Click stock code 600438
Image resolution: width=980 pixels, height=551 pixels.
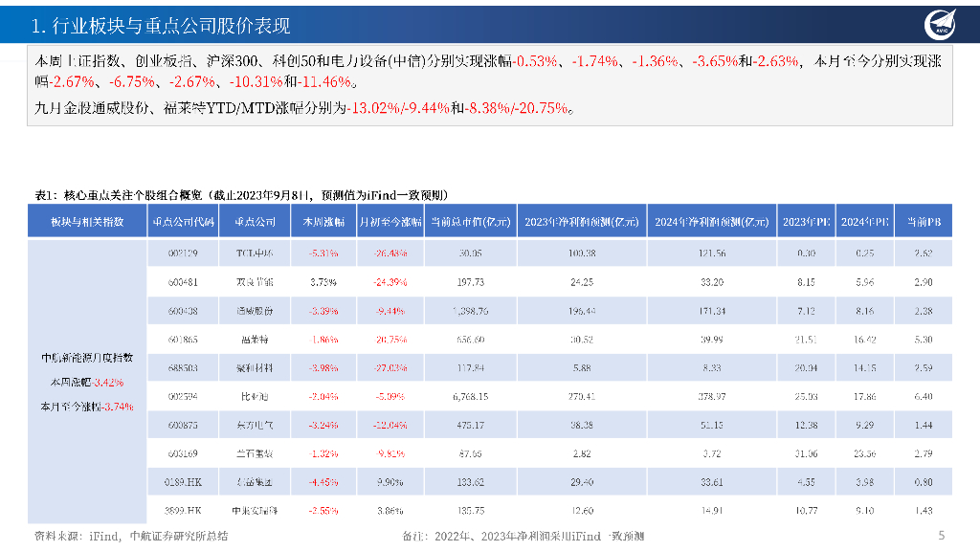tap(183, 311)
